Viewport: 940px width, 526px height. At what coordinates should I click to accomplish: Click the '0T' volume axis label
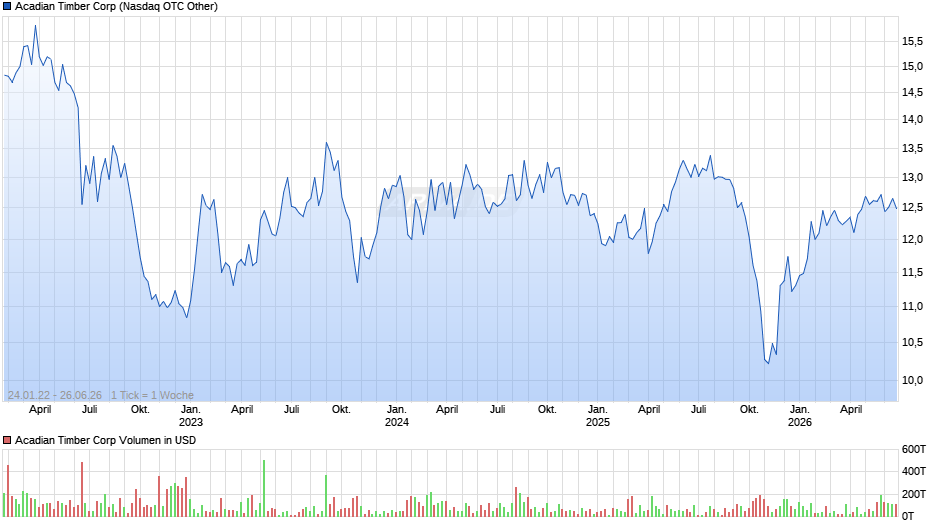pos(908,516)
